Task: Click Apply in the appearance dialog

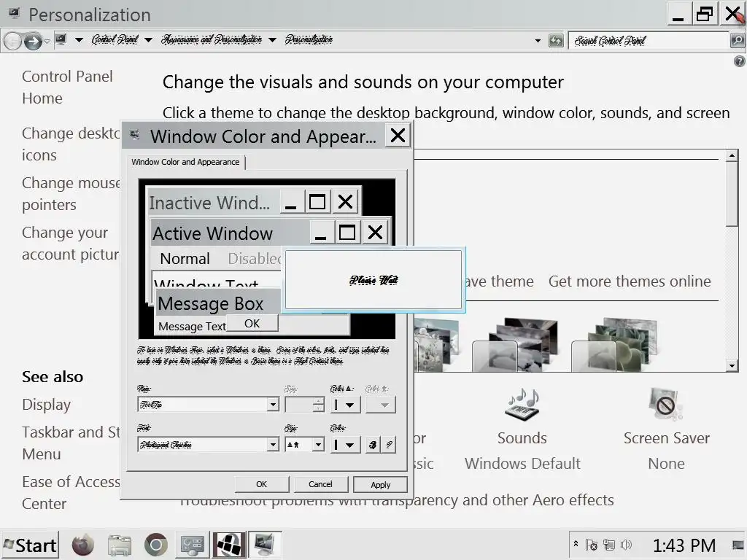Action: click(x=380, y=485)
